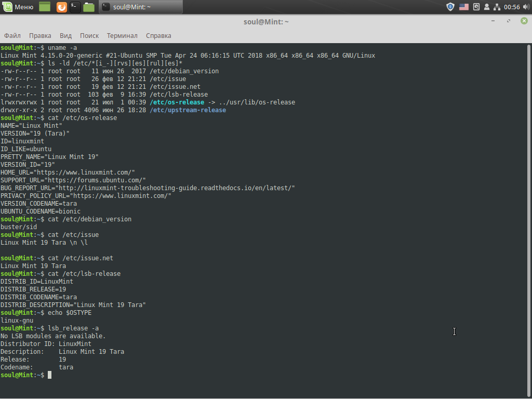Open the network connection tray icon
Screen dimensions: 532x399
[497, 7]
